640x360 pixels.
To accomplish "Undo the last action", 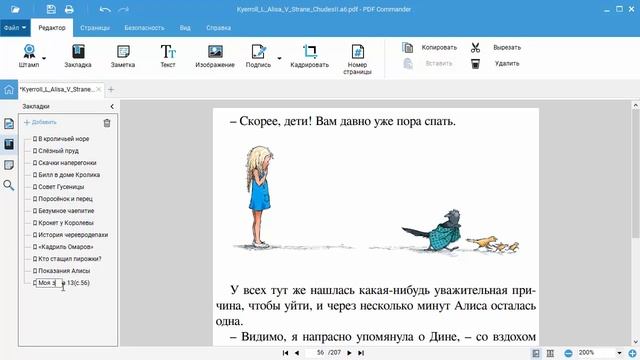I will pyautogui.click(x=105, y=9).
